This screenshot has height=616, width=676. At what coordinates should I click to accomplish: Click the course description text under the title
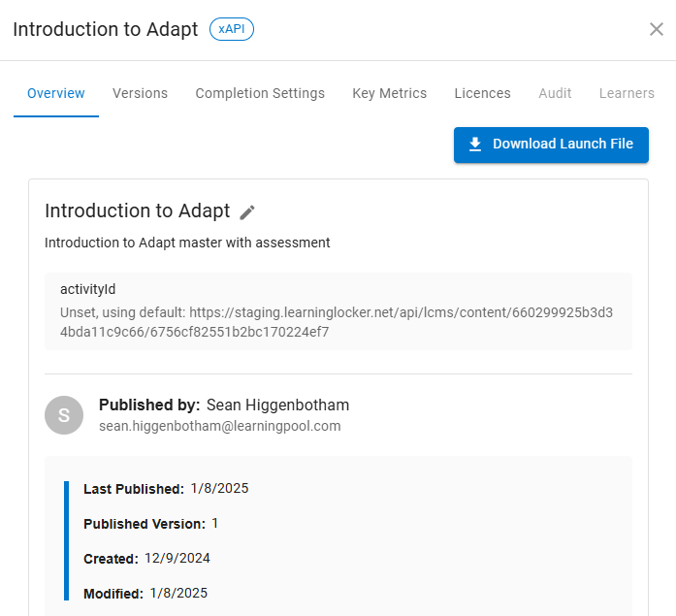tap(187, 243)
